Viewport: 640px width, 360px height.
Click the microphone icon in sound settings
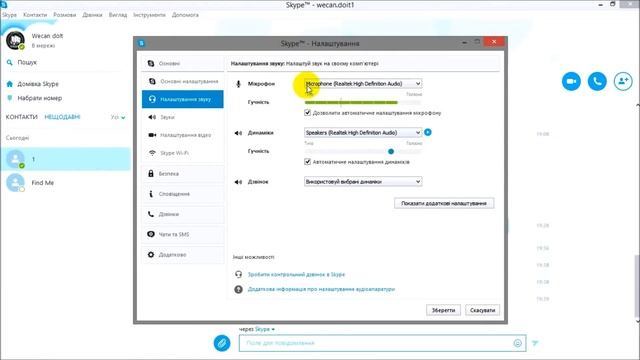pyautogui.click(x=238, y=84)
